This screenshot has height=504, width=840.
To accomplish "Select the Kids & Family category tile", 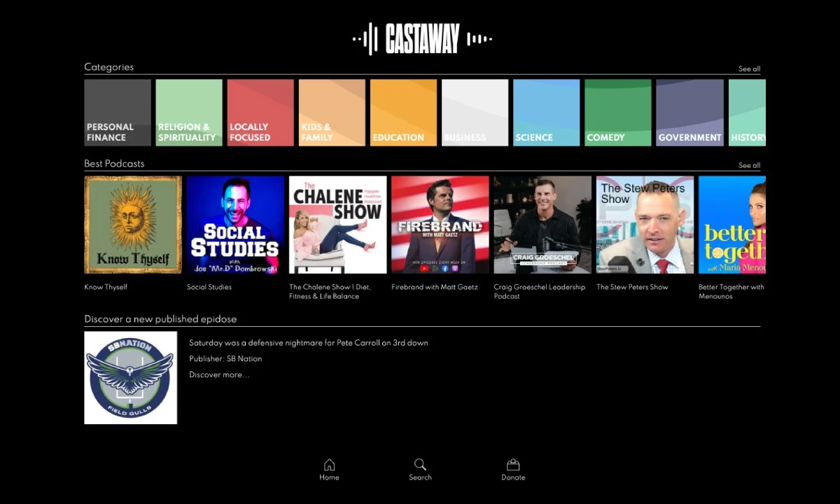I will 332,113.
